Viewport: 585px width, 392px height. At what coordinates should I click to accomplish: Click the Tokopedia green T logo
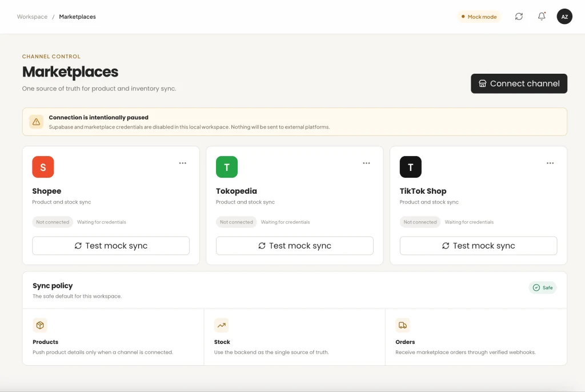click(226, 167)
